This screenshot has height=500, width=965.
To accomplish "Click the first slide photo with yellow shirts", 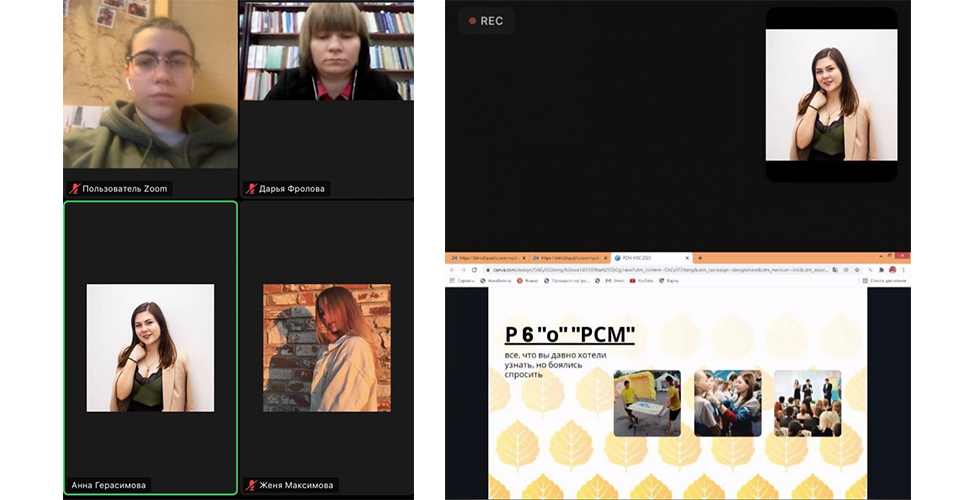I will pos(646,403).
